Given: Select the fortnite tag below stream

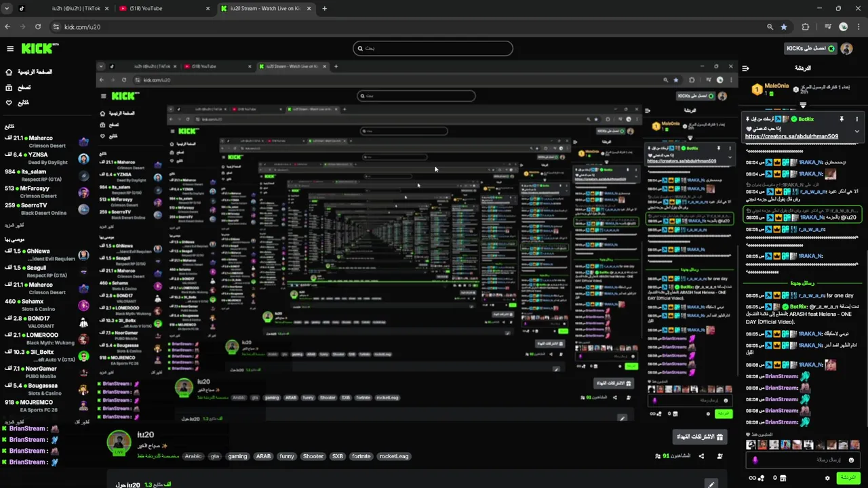Looking at the screenshot, I should tap(361, 456).
